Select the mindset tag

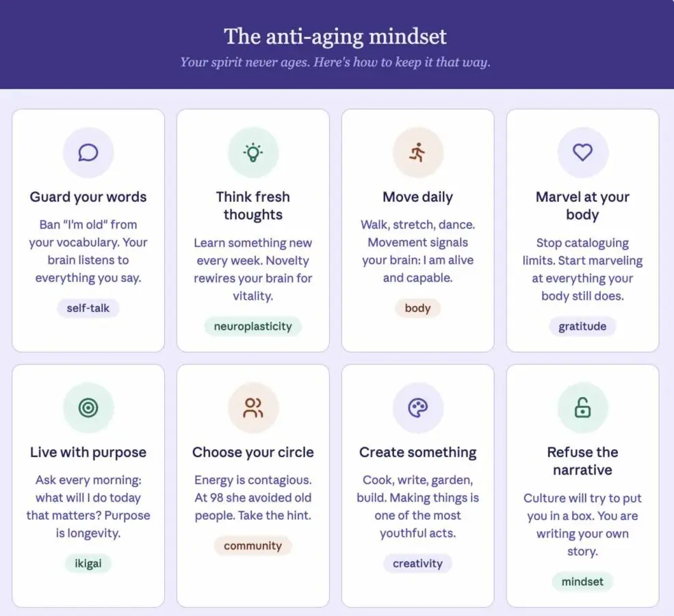click(x=582, y=582)
